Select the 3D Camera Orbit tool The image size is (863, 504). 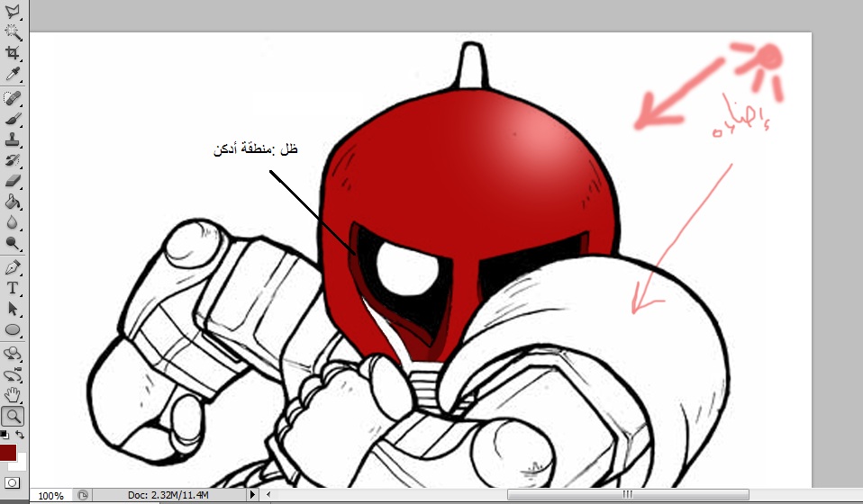click(x=12, y=374)
